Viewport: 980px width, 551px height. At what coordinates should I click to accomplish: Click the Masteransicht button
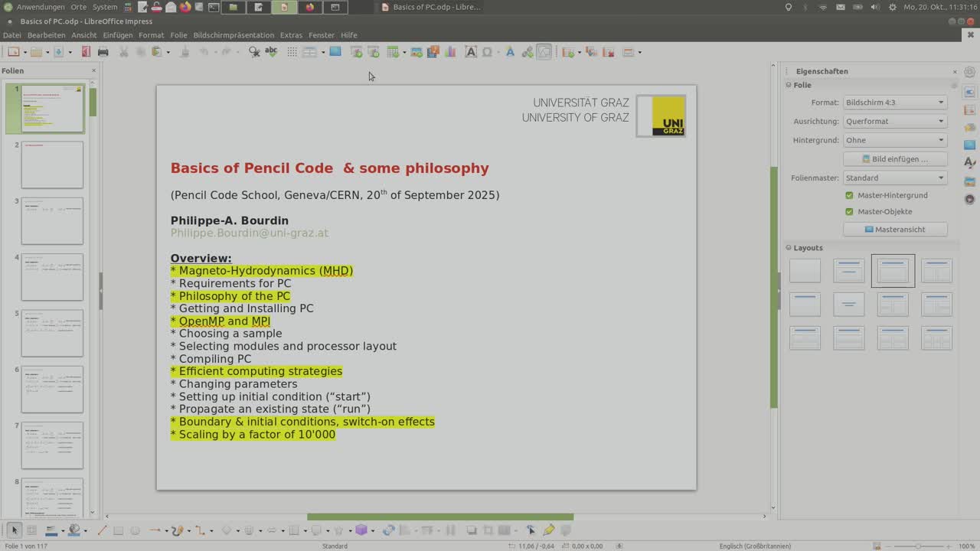pos(895,230)
